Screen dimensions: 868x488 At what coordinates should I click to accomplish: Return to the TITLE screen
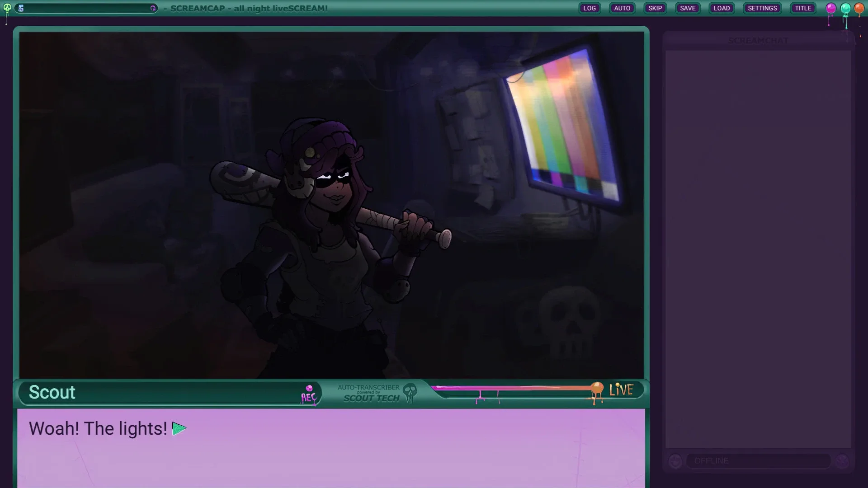click(802, 8)
